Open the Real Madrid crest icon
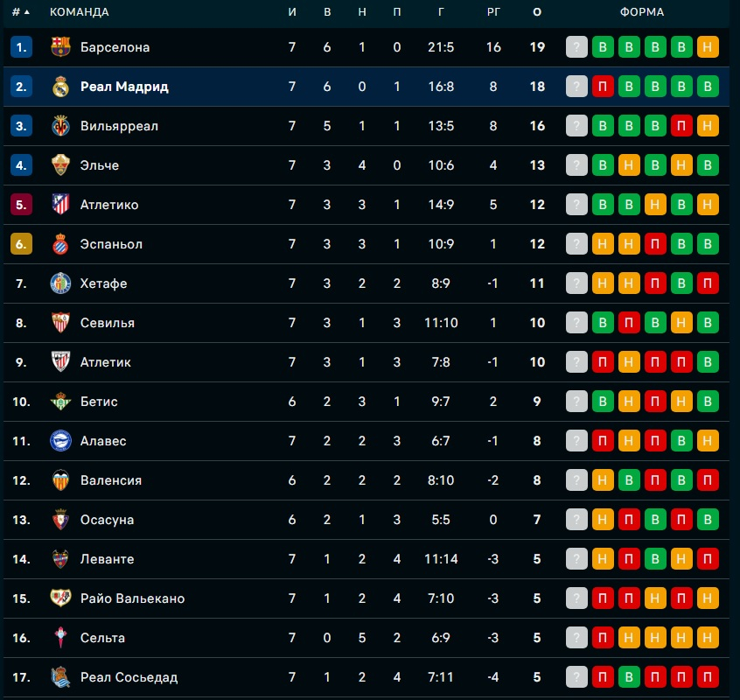The image size is (740, 700). (60, 87)
